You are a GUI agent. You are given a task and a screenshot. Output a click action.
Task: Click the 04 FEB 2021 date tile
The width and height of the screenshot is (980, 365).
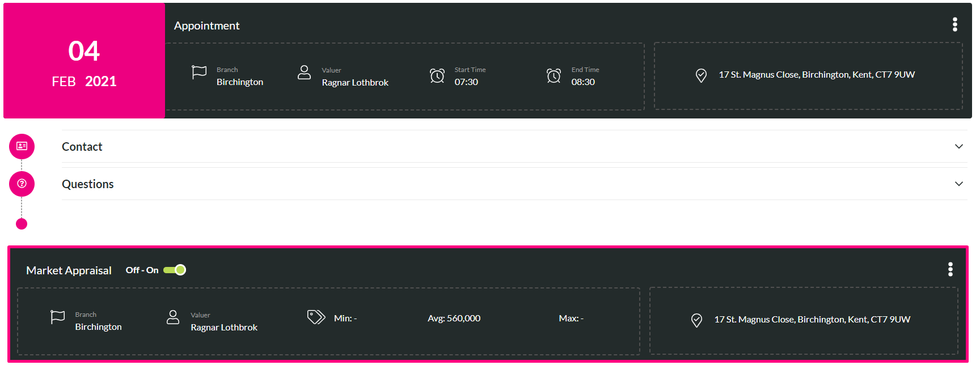click(84, 61)
